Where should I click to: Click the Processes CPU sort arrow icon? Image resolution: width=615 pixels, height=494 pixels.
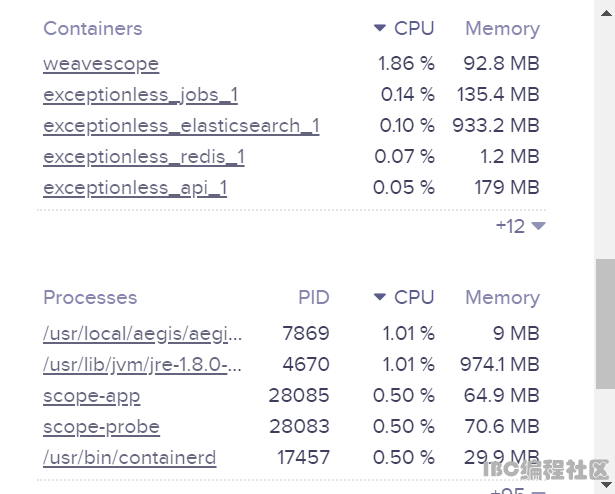(380, 297)
